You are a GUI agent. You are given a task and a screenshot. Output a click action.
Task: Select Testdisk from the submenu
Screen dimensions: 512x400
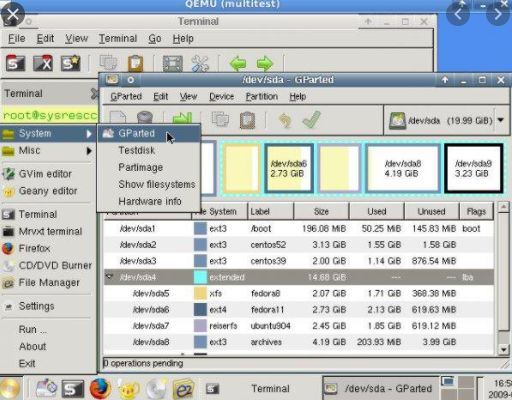[x=149, y=150]
